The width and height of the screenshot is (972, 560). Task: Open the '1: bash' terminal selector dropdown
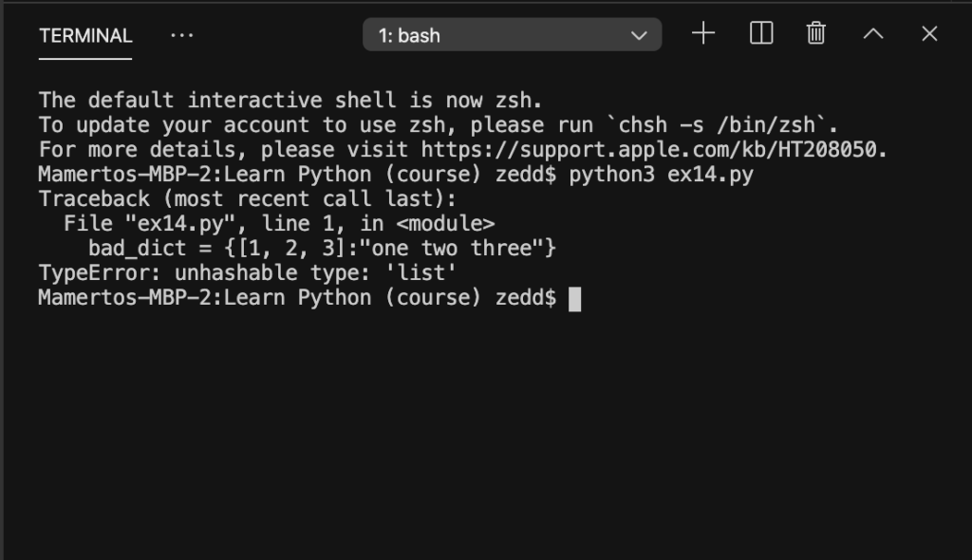(512, 35)
